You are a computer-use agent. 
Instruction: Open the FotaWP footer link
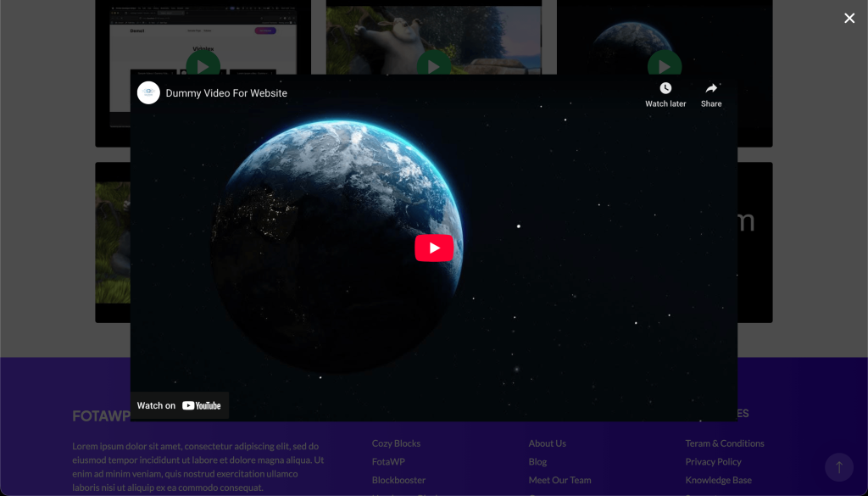pyautogui.click(x=387, y=462)
